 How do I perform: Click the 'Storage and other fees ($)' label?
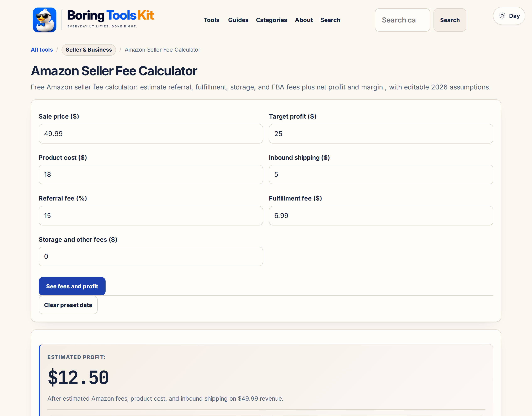point(78,239)
